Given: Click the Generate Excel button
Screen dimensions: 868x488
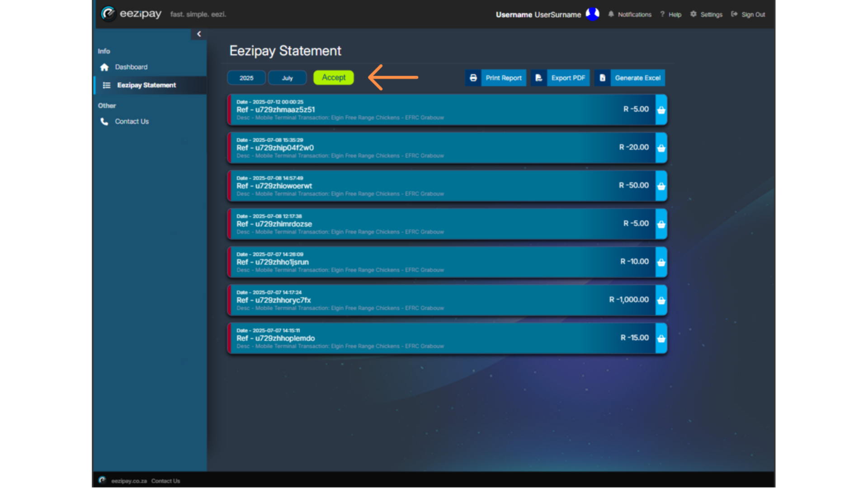Looking at the screenshot, I should 630,78.
